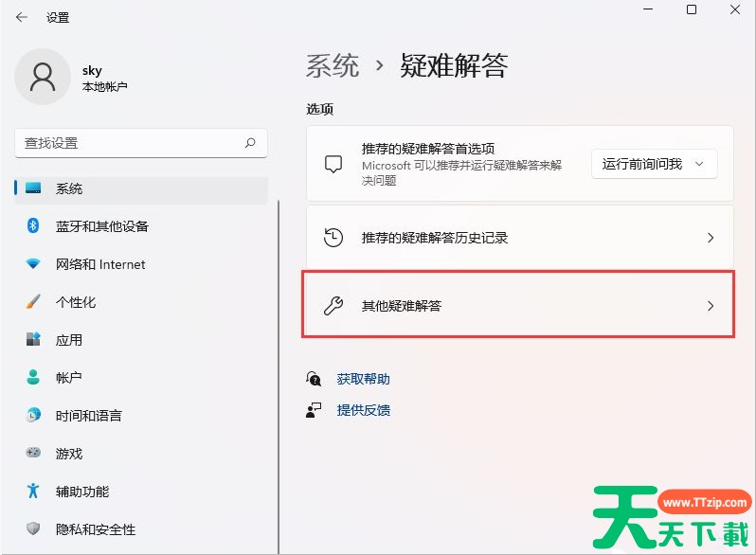Viewport: 756px width, 555px height.
Task: Click the 系统 monitor icon in sidebar
Action: pyautogui.click(x=33, y=188)
